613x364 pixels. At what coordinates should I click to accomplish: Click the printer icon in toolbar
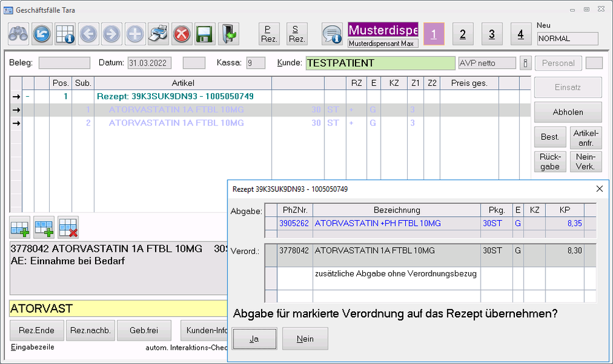click(158, 34)
